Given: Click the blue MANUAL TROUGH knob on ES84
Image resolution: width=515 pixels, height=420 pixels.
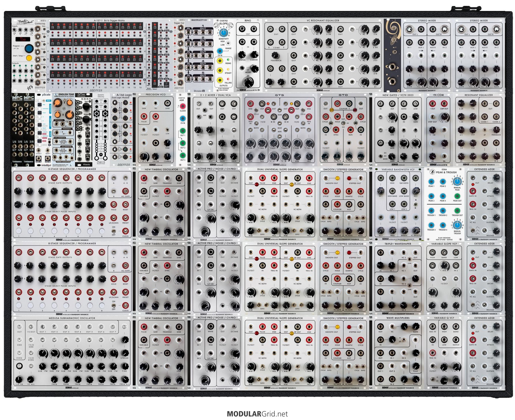Looking at the screenshot, I should click(457, 225).
